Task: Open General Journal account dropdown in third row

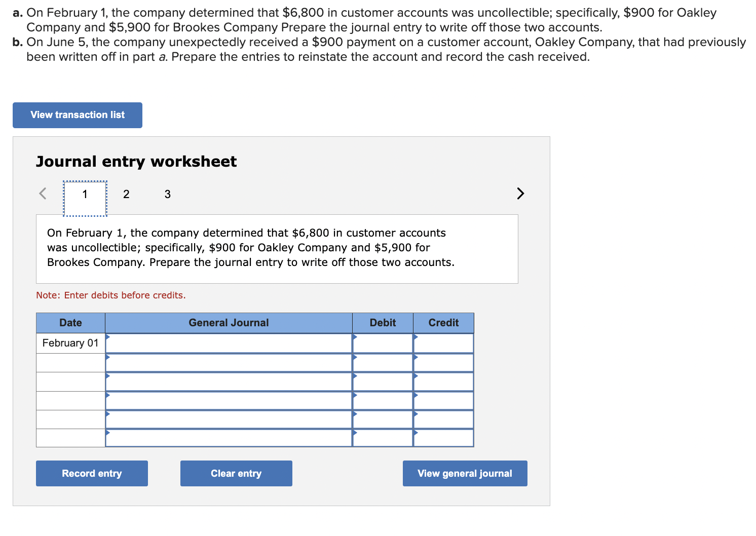Action: 229,381
